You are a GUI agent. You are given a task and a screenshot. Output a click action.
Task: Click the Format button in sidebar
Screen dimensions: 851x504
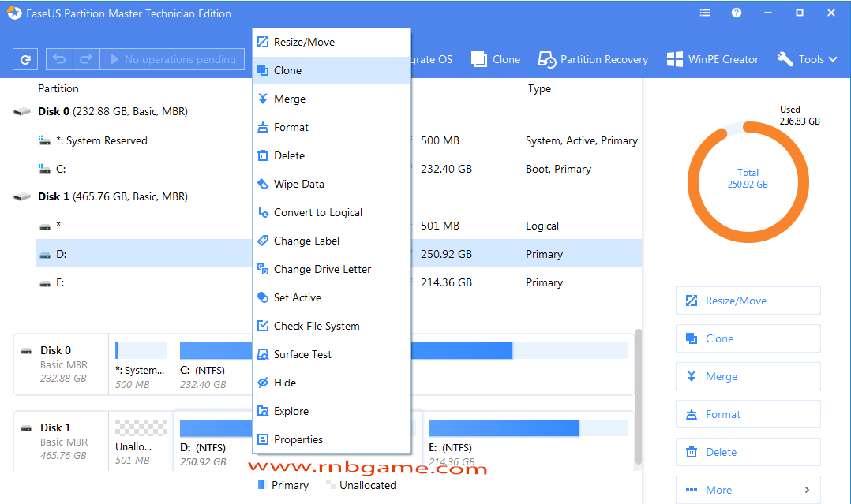tap(748, 414)
